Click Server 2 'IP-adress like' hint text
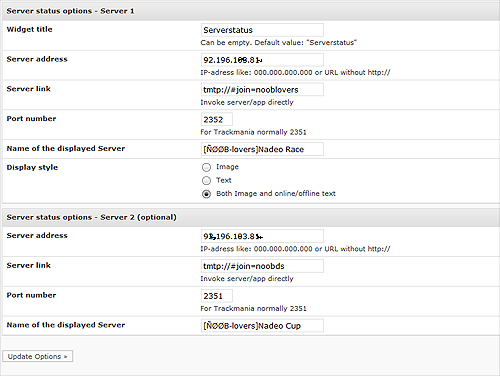The image size is (500, 376). pos(295,249)
